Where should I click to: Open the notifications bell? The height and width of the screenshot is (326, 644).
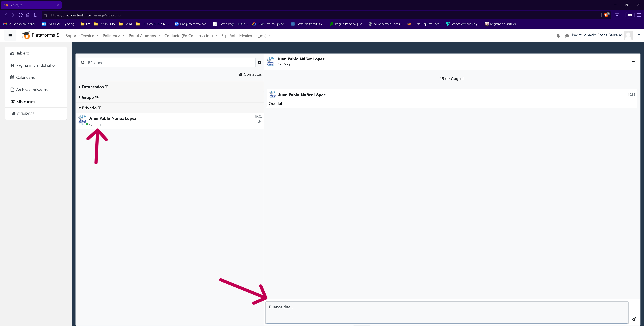point(558,36)
